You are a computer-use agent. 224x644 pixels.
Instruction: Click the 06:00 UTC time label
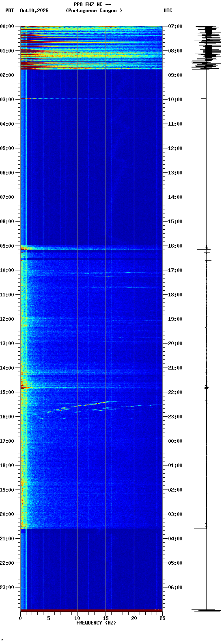tap(175, 587)
